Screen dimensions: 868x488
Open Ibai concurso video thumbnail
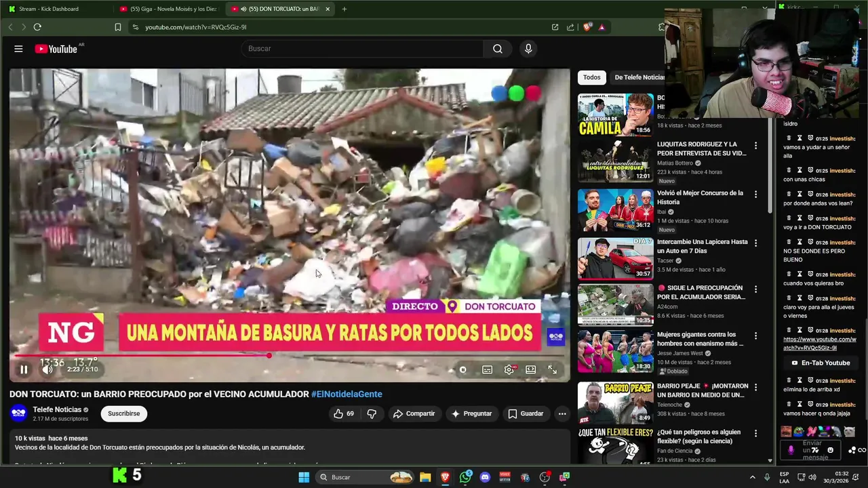(616, 210)
